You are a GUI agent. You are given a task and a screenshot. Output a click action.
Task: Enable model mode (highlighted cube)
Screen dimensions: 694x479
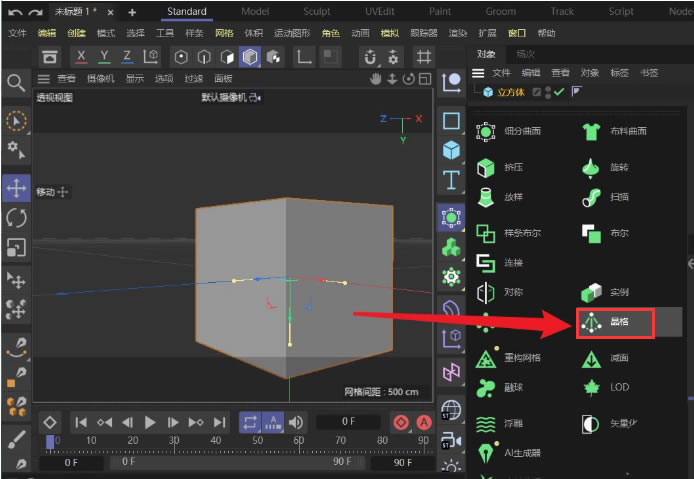click(x=250, y=57)
